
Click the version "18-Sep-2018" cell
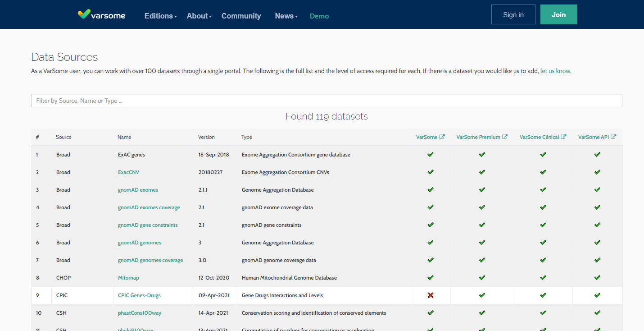click(214, 155)
